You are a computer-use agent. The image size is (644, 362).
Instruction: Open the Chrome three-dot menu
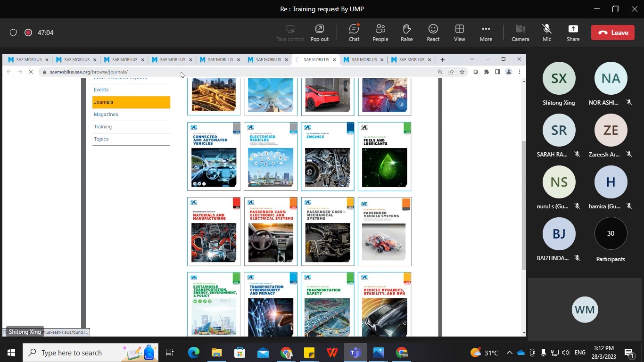pos(519,72)
